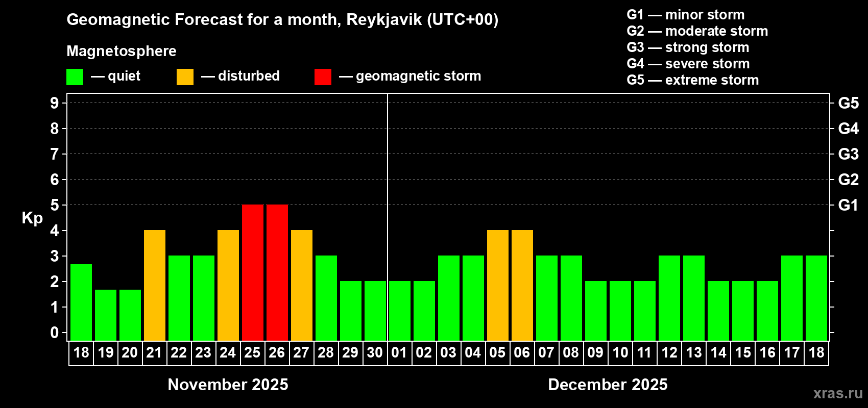Click the date label 12 in December

coord(669,352)
